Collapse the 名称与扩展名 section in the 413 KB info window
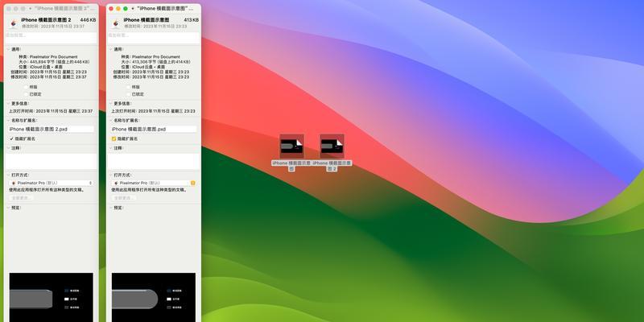Screen dimensions: 644x322 (110, 121)
